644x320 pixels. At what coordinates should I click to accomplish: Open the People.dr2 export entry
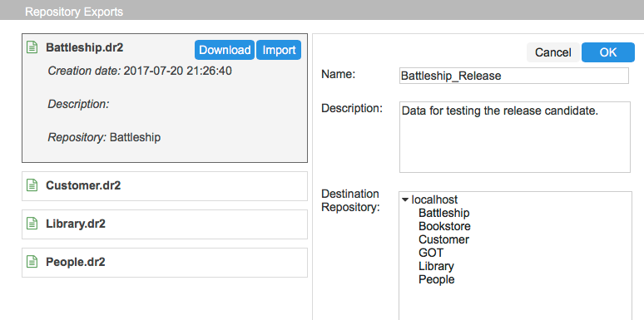pyautogui.click(x=164, y=262)
